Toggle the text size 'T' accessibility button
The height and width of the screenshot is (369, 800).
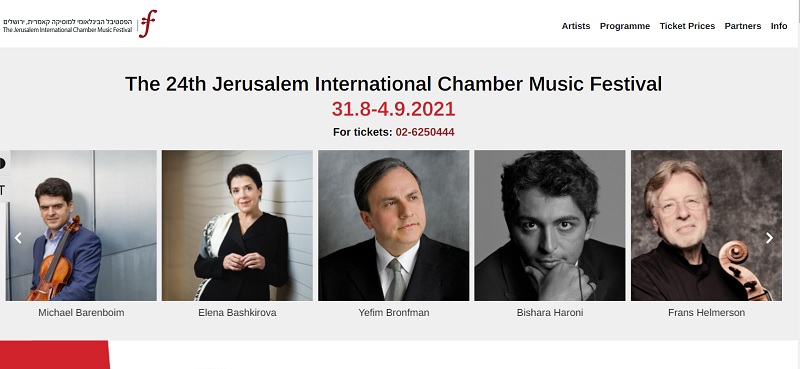3,190
